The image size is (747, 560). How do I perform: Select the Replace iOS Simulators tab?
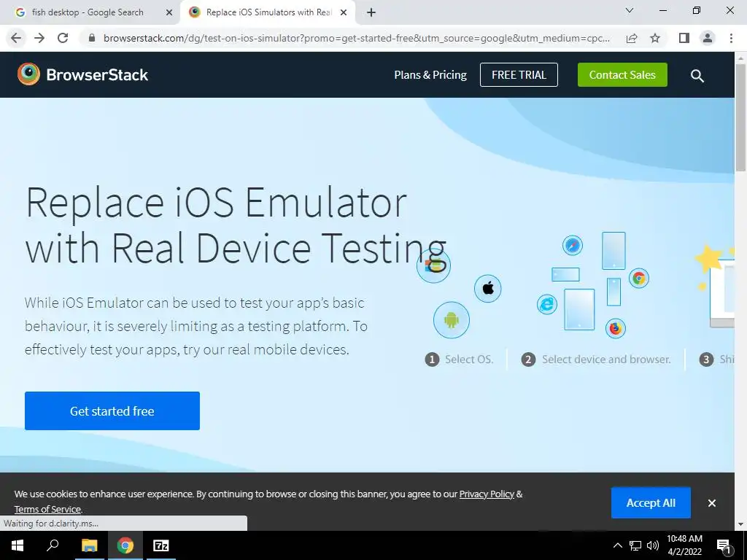[268, 12]
